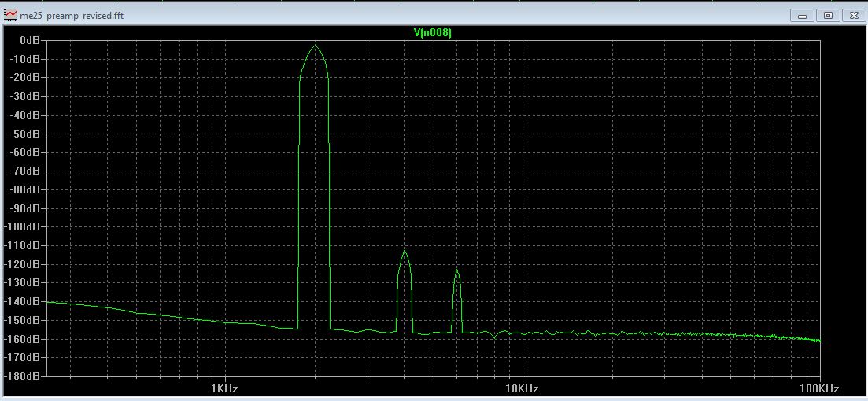
Task: Click the -100dB axis label
Action: click(x=23, y=226)
